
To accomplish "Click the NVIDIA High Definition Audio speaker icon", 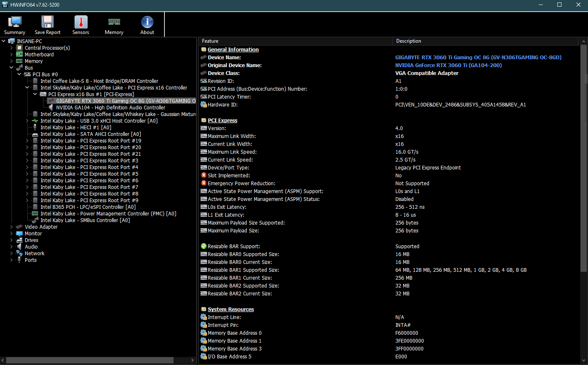I will [51, 107].
